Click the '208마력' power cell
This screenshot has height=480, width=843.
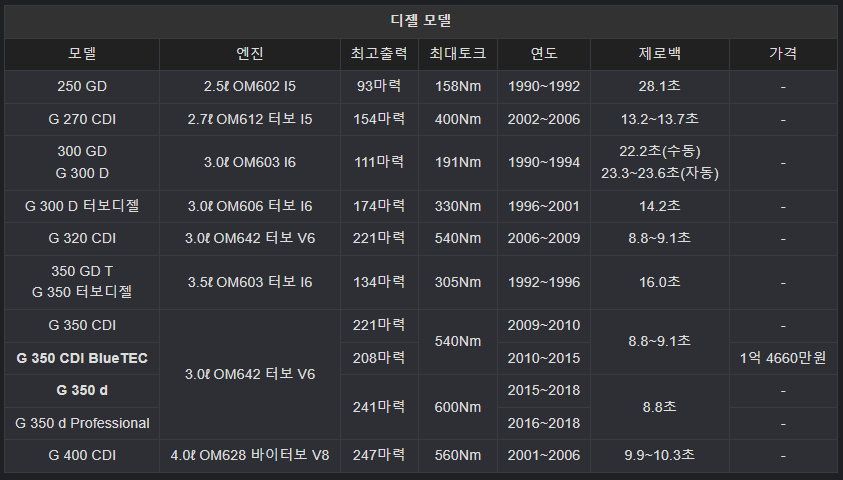click(379, 359)
